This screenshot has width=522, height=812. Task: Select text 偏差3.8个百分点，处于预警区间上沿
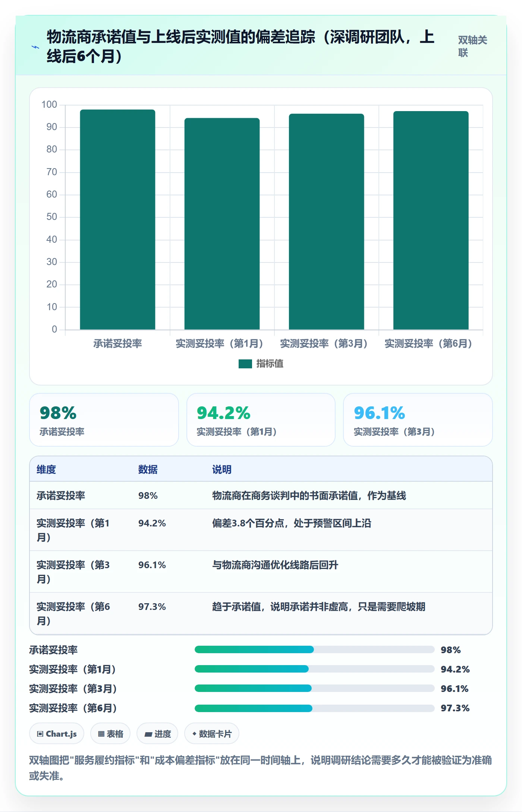coord(292,523)
